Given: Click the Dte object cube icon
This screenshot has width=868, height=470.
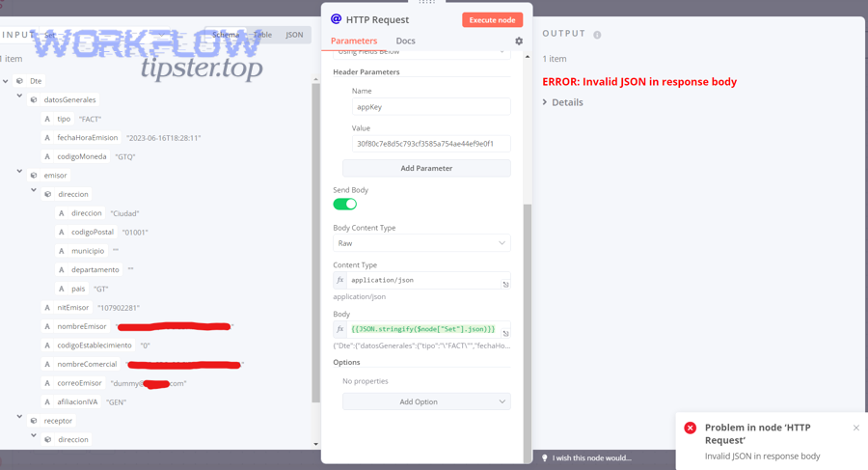Looking at the screenshot, I should point(20,81).
